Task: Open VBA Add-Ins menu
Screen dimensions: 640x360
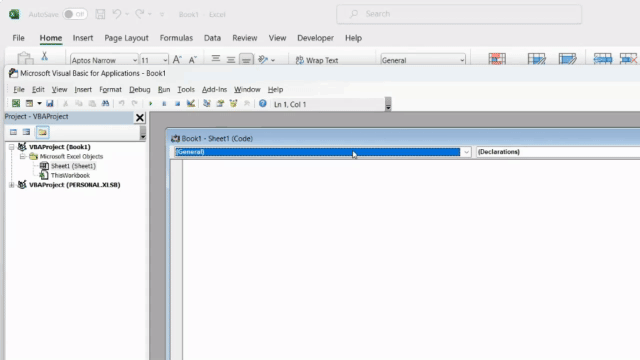Action: pos(214,89)
